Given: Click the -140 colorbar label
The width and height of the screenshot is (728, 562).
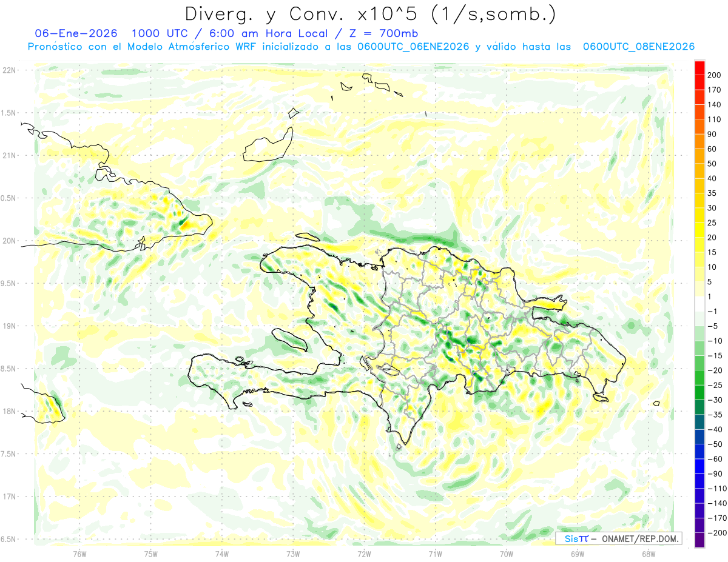Looking at the screenshot, I should click(718, 503).
